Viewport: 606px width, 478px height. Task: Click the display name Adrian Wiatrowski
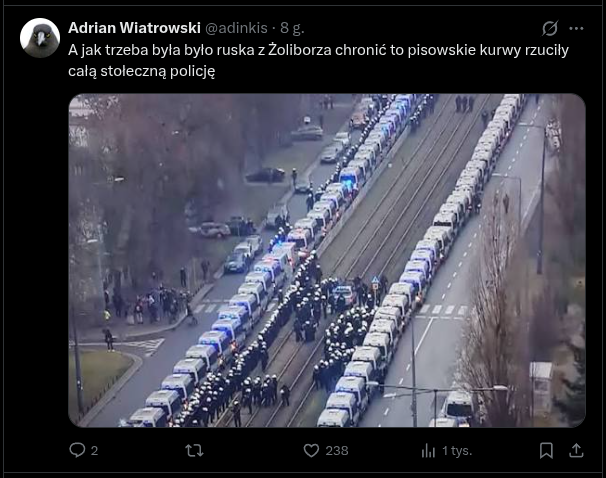pyautogui.click(x=134, y=28)
